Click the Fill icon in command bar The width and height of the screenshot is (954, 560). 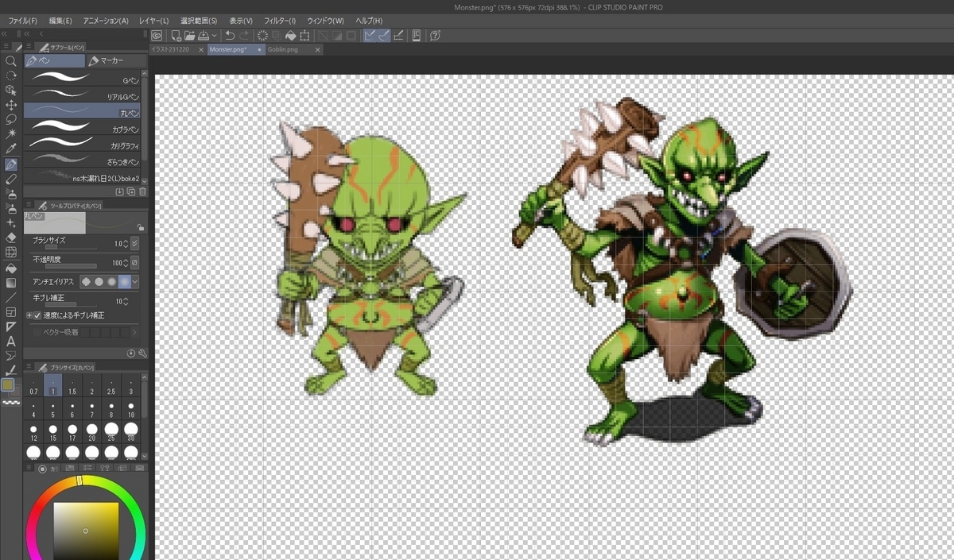pos(291,35)
